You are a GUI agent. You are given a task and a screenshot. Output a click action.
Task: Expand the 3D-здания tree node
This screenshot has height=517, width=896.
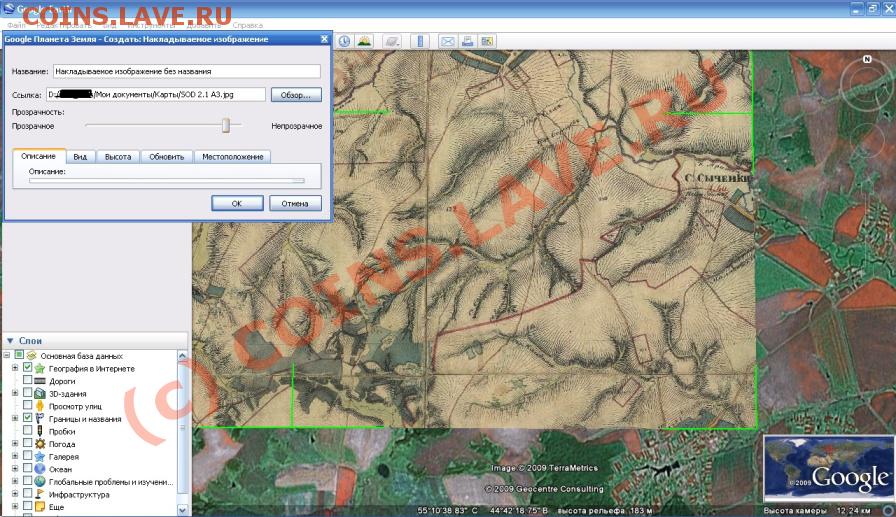click(x=15, y=394)
